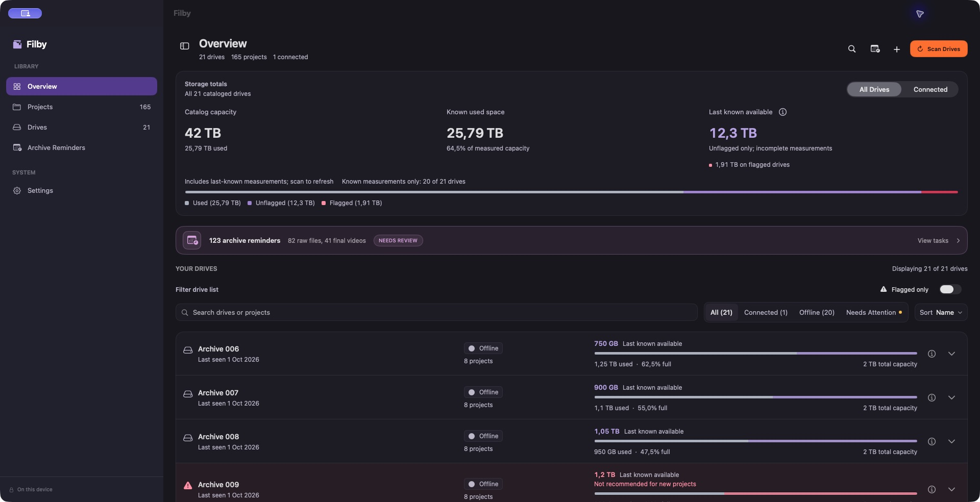Click the archive reminders calendar icon in banner
Viewport: 980px width, 502px height.
[192, 240]
